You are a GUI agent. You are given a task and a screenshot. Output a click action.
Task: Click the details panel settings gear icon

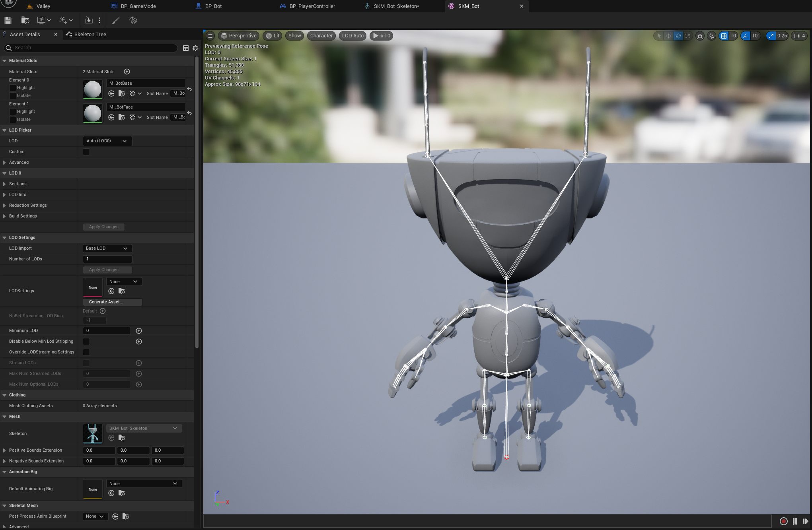point(195,48)
